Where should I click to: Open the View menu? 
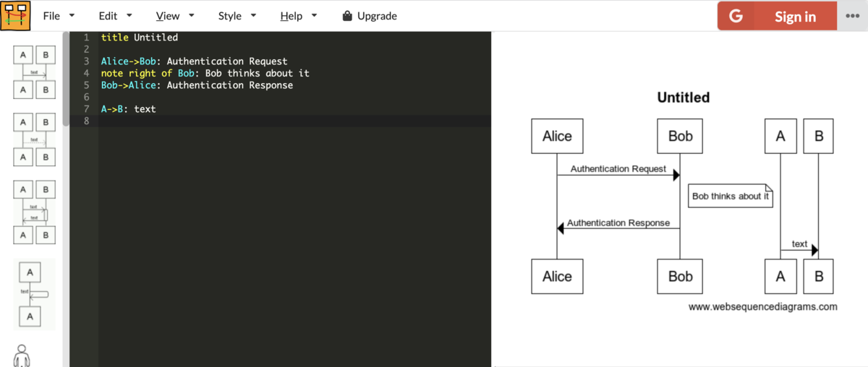[x=175, y=15]
